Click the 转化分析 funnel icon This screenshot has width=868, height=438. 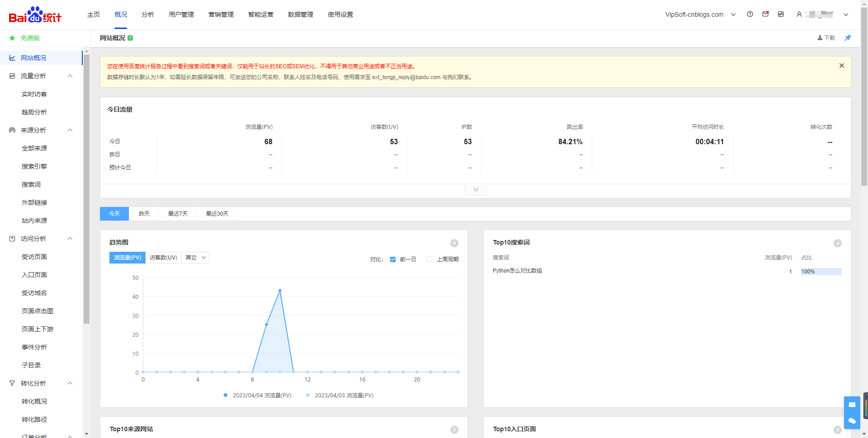12,383
